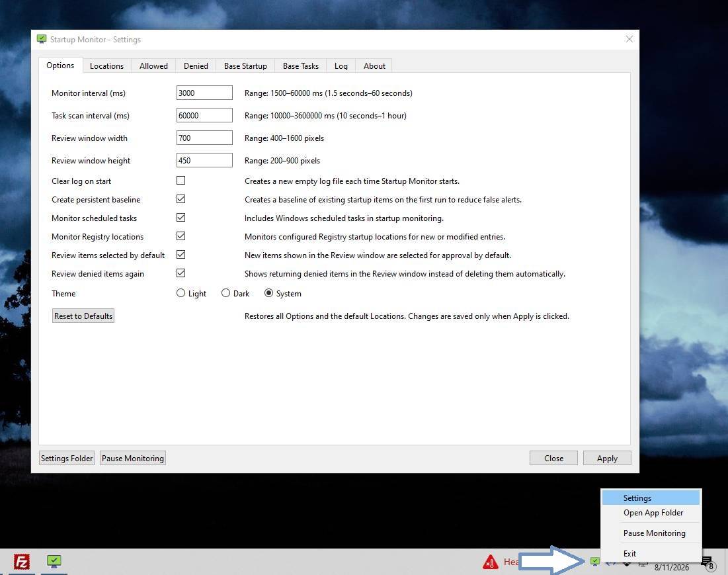Open the Settings Folder button
This screenshot has width=728, height=575.
(x=67, y=459)
